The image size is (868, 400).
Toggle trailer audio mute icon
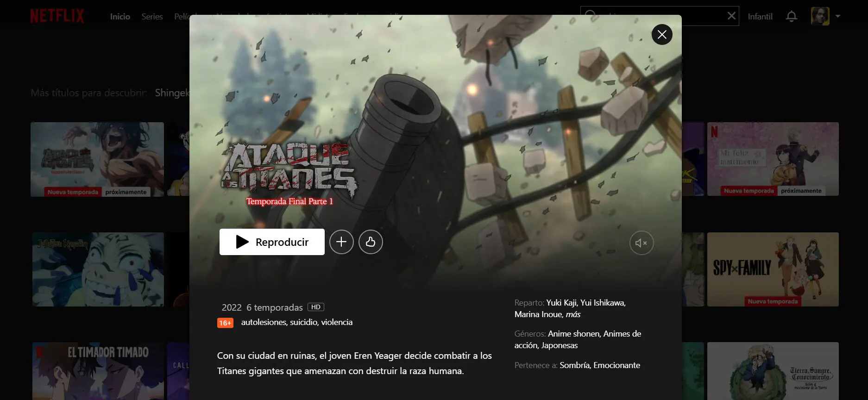642,243
